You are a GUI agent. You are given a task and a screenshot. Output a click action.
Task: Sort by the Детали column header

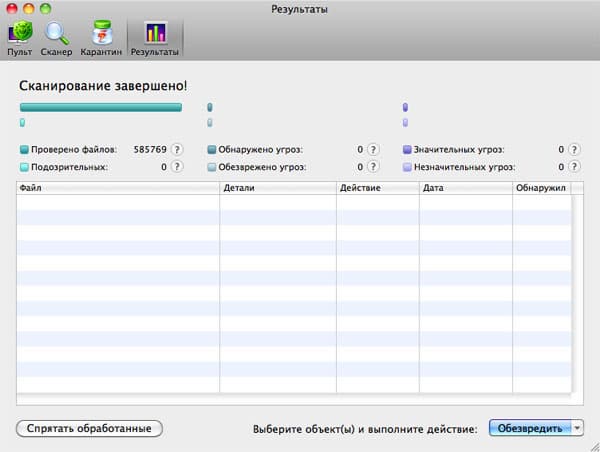pyautogui.click(x=277, y=187)
